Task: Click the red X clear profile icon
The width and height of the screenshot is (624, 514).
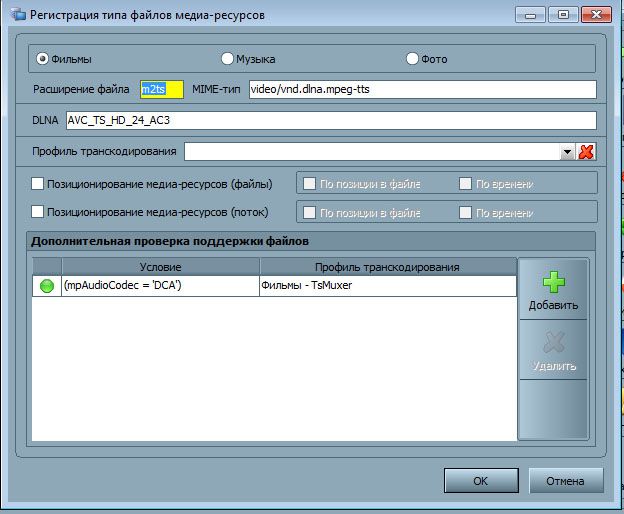Action: (x=586, y=152)
